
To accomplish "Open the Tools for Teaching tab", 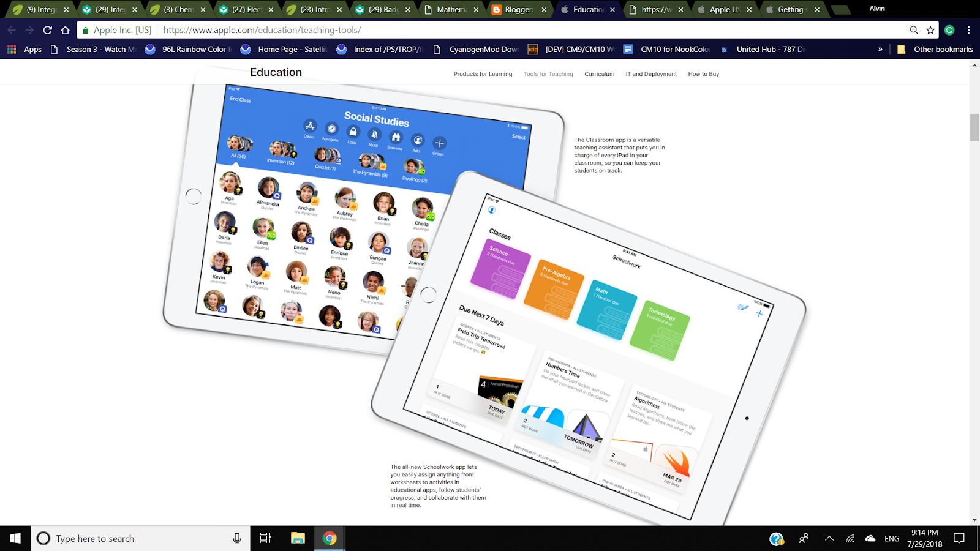I will coord(548,73).
